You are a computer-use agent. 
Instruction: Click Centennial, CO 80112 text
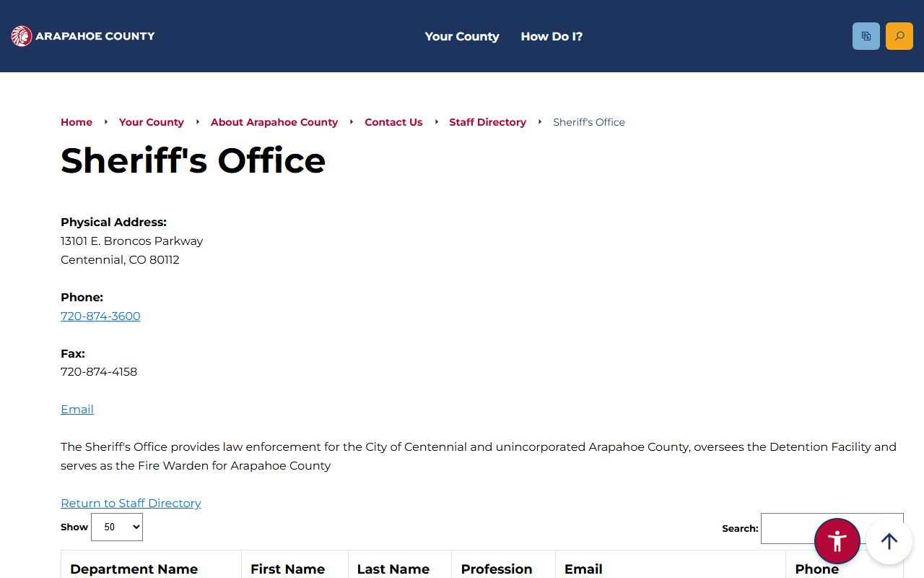pos(120,259)
